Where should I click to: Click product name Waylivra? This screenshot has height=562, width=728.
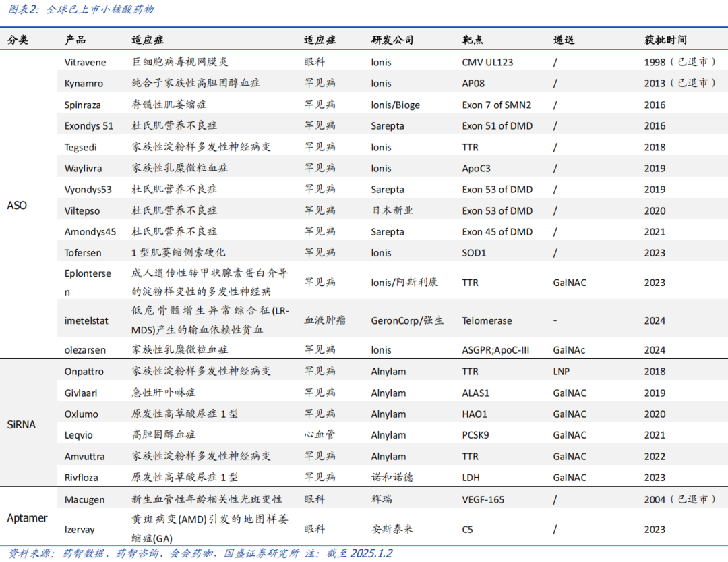click(x=83, y=168)
